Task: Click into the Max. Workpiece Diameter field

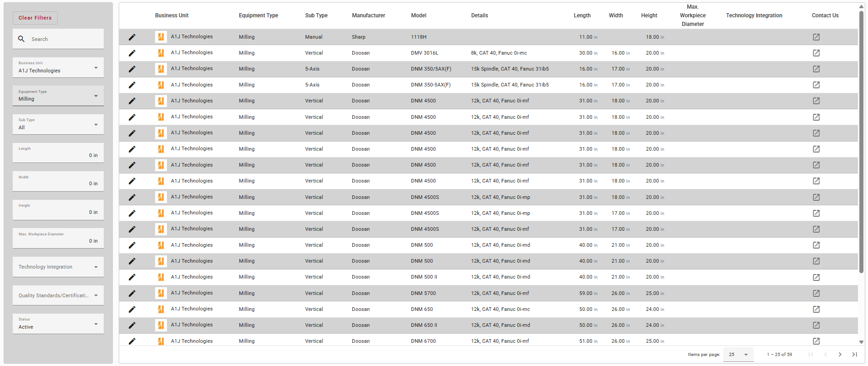Action: coord(58,238)
